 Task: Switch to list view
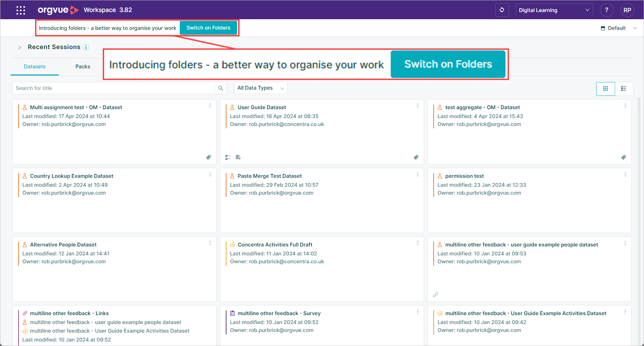click(624, 89)
